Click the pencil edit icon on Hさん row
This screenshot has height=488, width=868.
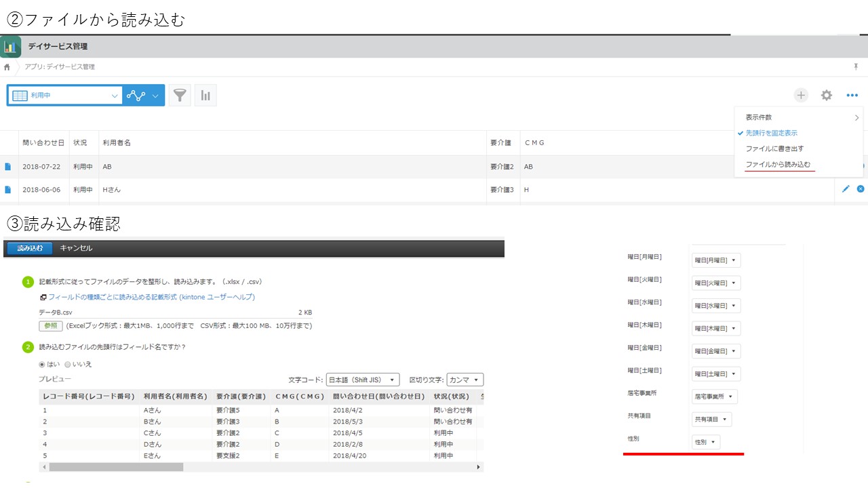point(846,189)
